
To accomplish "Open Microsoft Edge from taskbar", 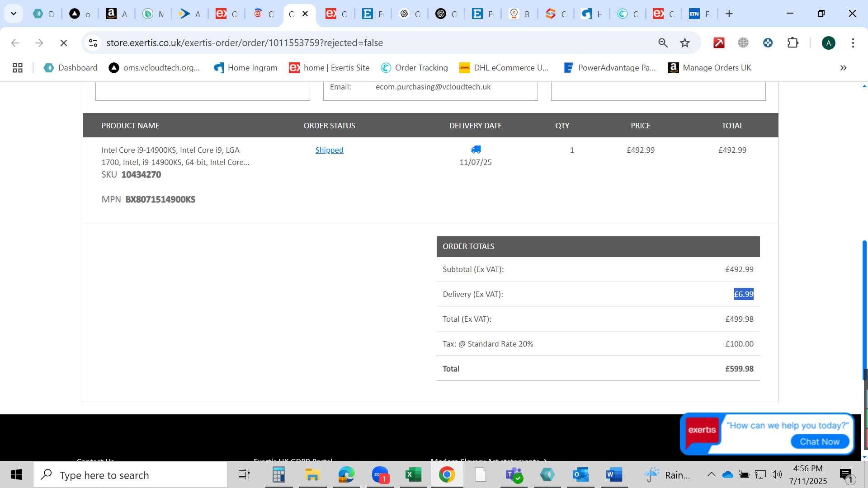I will click(x=346, y=474).
